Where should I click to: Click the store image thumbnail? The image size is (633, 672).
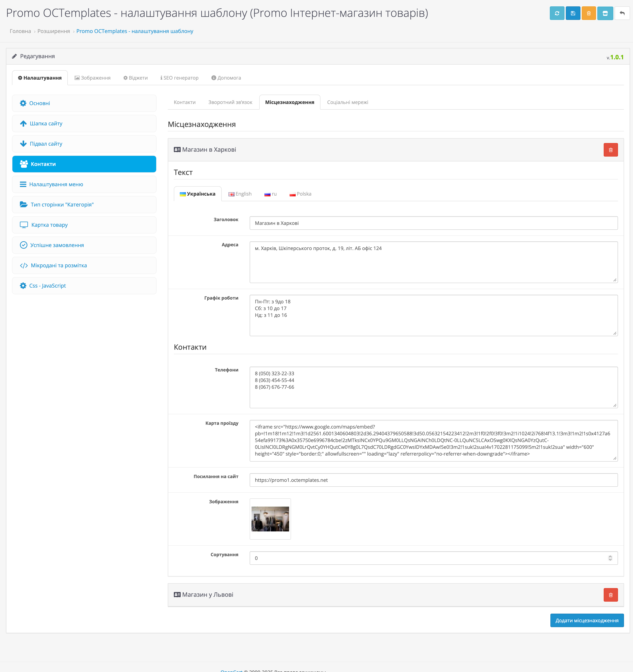pyautogui.click(x=270, y=519)
